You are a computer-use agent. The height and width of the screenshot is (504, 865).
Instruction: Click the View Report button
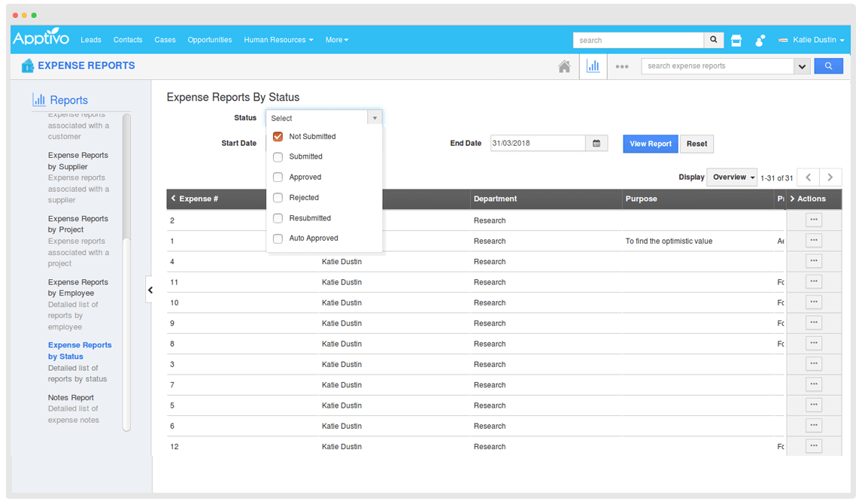coord(650,144)
